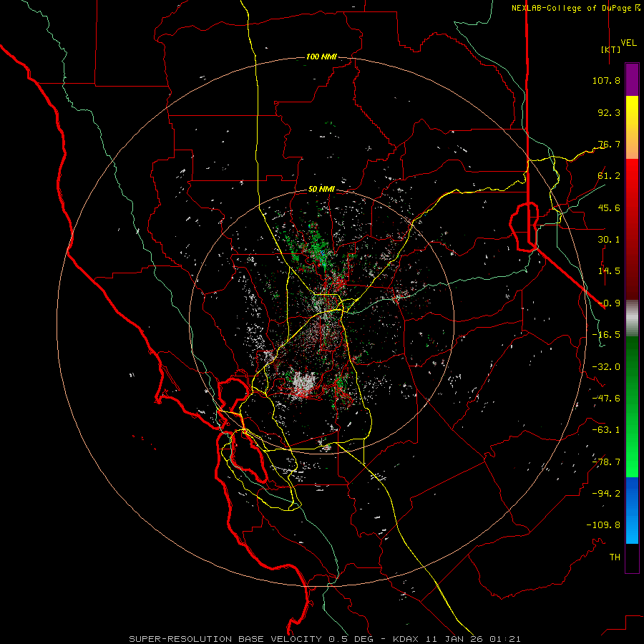This screenshot has height=644, width=644.
Task: Click the -0.9 velocity scale value
Action: (x=609, y=303)
